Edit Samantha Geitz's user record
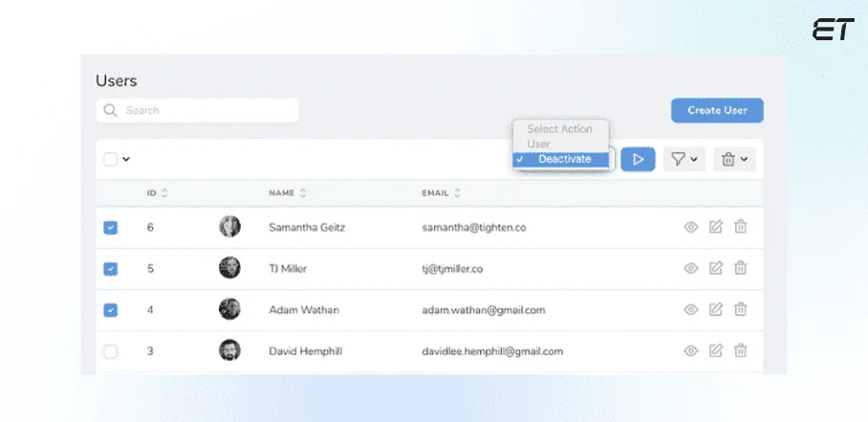 tap(715, 228)
